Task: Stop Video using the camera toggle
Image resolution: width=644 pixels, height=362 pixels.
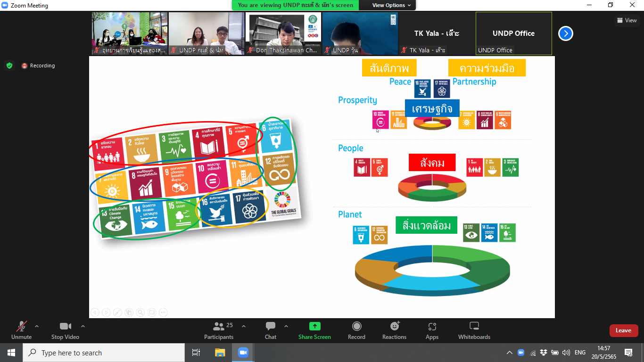Action: 65,327
